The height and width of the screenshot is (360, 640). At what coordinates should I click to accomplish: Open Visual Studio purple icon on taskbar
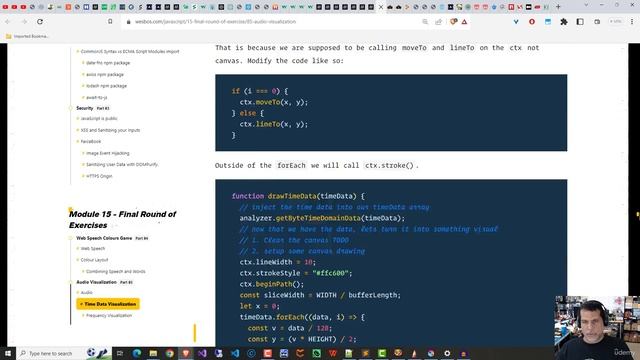point(202,353)
